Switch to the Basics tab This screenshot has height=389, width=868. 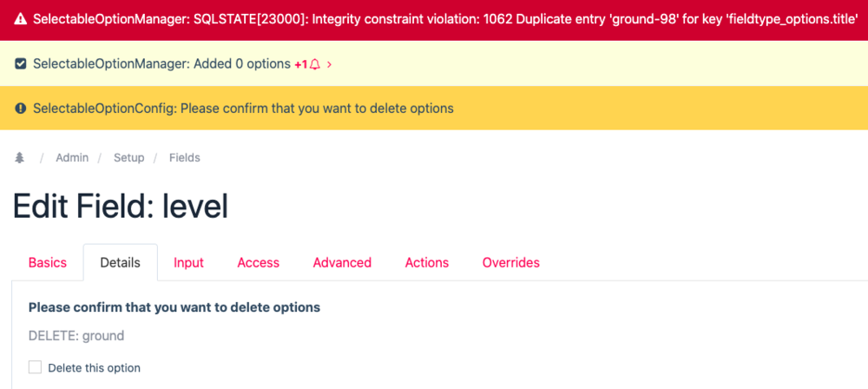point(48,262)
